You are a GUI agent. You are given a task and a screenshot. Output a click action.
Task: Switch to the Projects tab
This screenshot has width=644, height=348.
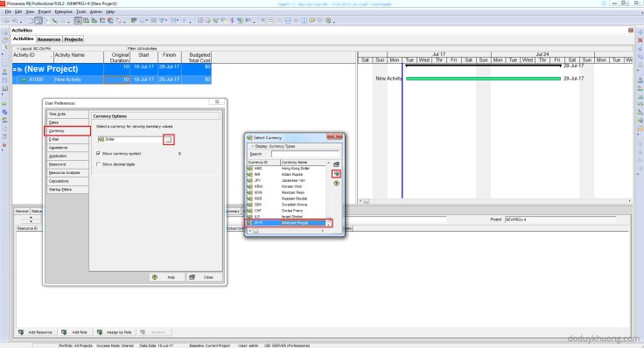(x=73, y=39)
